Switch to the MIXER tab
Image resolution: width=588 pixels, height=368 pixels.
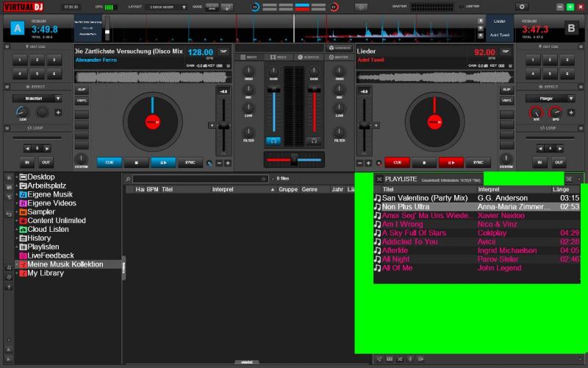click(249, 57)
